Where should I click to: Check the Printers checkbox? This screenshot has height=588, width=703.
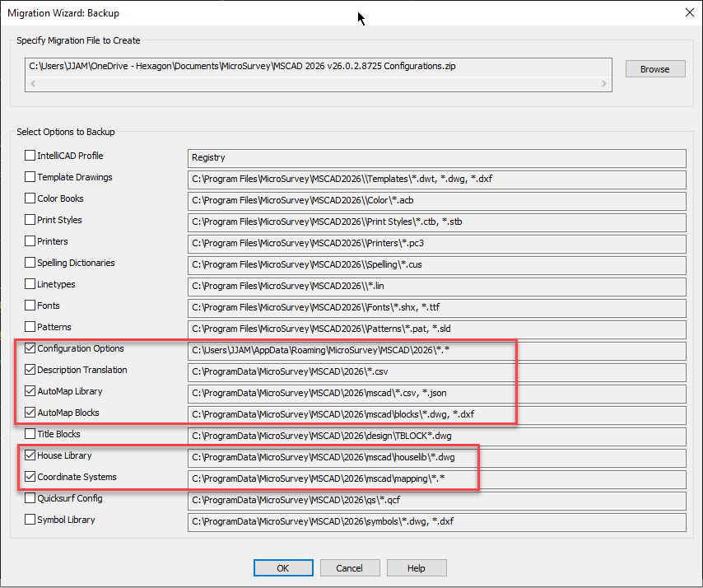(x=30, y=241)
